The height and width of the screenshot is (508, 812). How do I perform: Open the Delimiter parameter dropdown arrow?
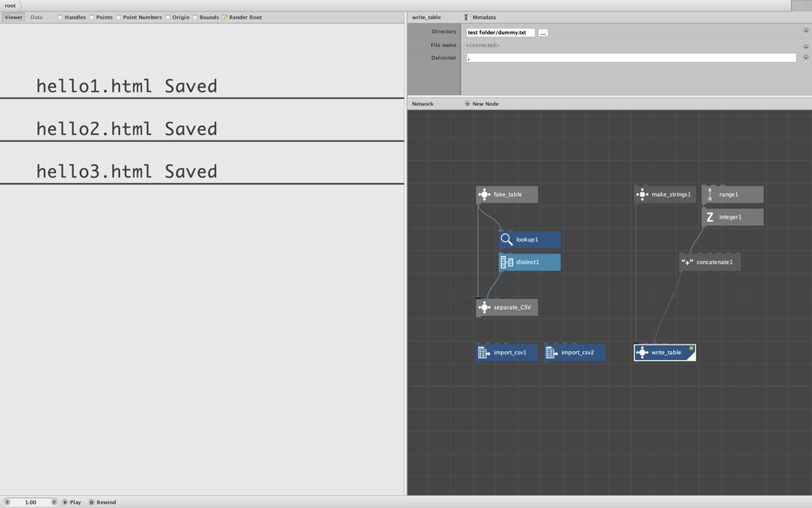click(806, 58)
